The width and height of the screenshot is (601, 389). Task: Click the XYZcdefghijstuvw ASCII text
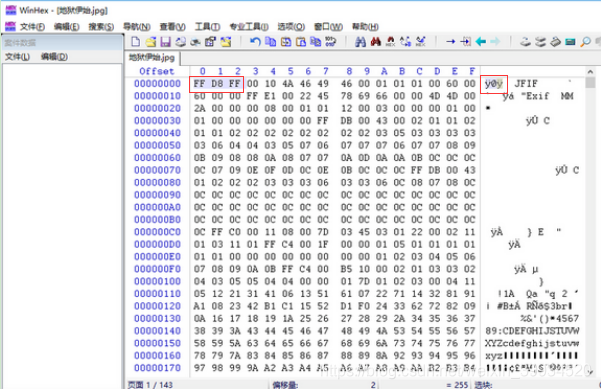(x=532, y=343)
